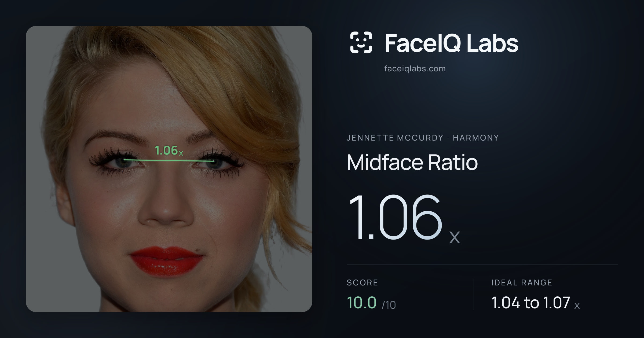The height and width of the screenshot is (338, 644).
Task: Click the IDEAL RANGE label
Action: 522,282
